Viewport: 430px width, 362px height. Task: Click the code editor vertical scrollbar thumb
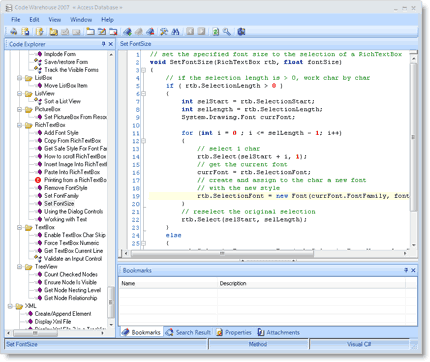click(x=413, y=137)
